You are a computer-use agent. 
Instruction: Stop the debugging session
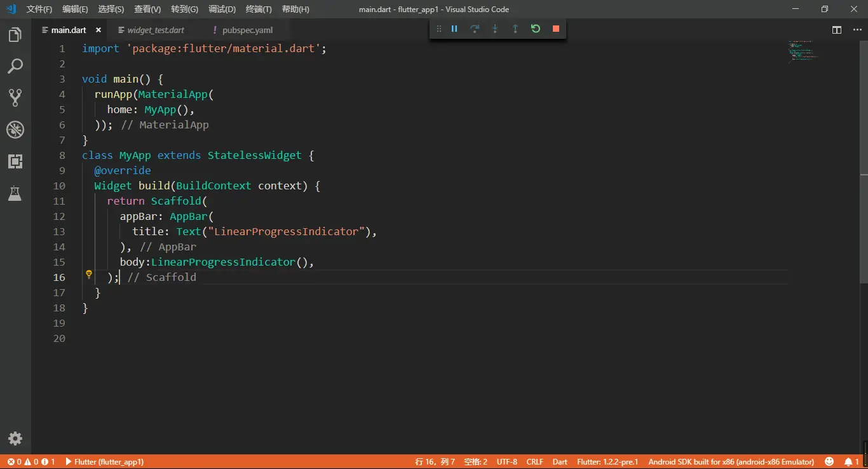[556, 29]
